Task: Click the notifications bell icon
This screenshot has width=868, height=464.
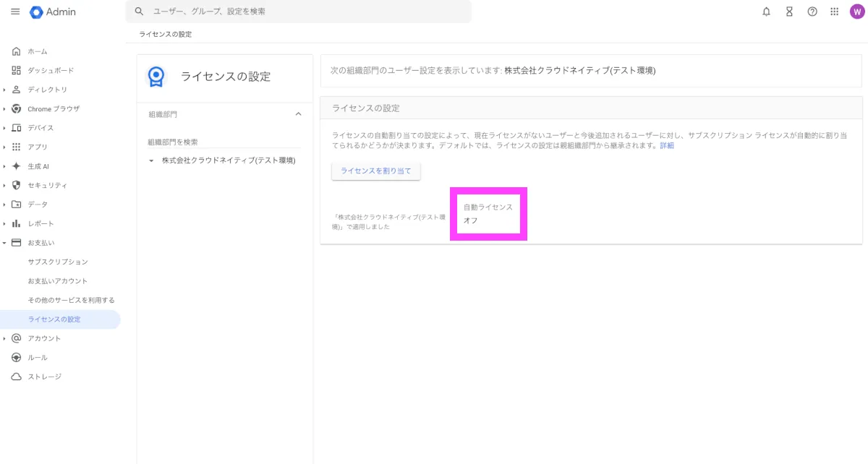Action: 766,12
